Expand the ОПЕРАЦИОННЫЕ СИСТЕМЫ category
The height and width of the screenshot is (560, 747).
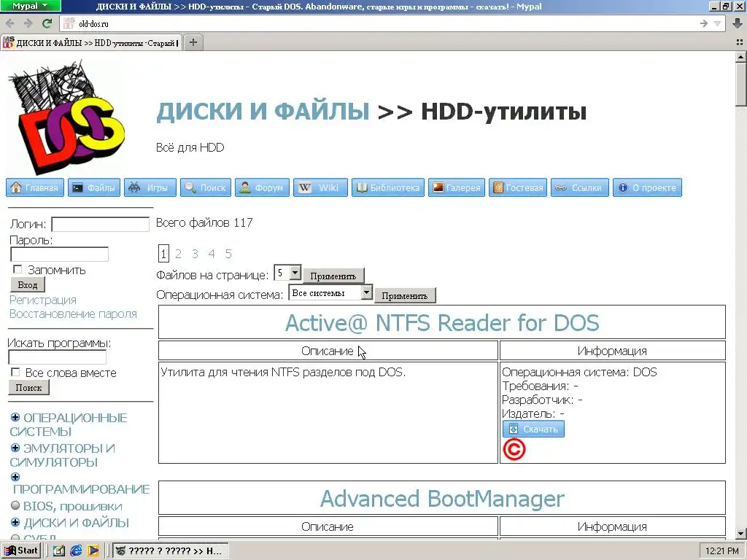(x=15, y=418)
